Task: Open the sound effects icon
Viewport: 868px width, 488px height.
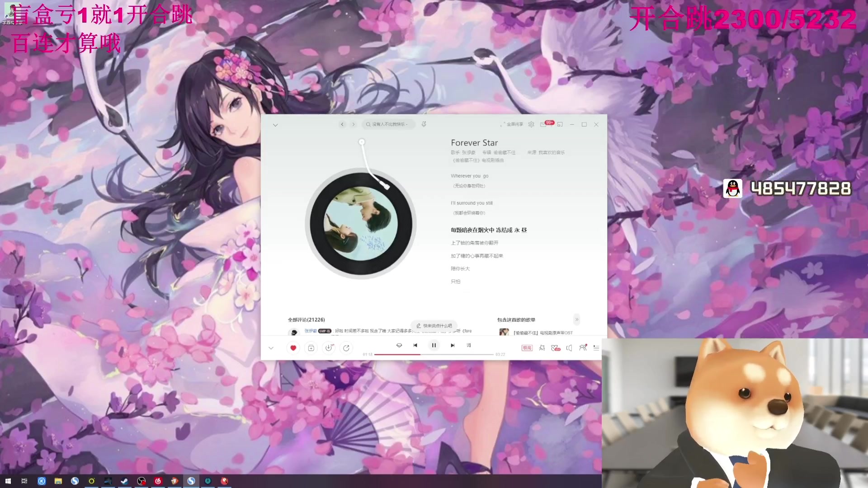Action: coord(542,348)
